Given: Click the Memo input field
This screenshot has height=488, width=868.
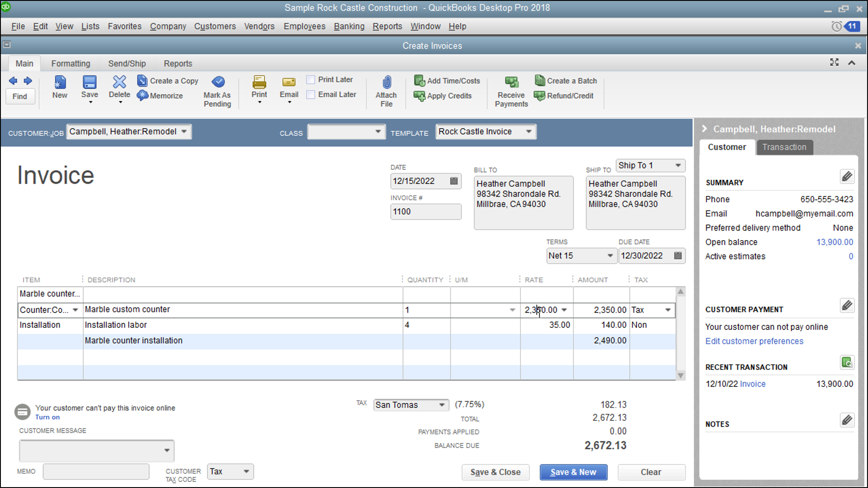Looking at the screenshot, I should 96,472.
